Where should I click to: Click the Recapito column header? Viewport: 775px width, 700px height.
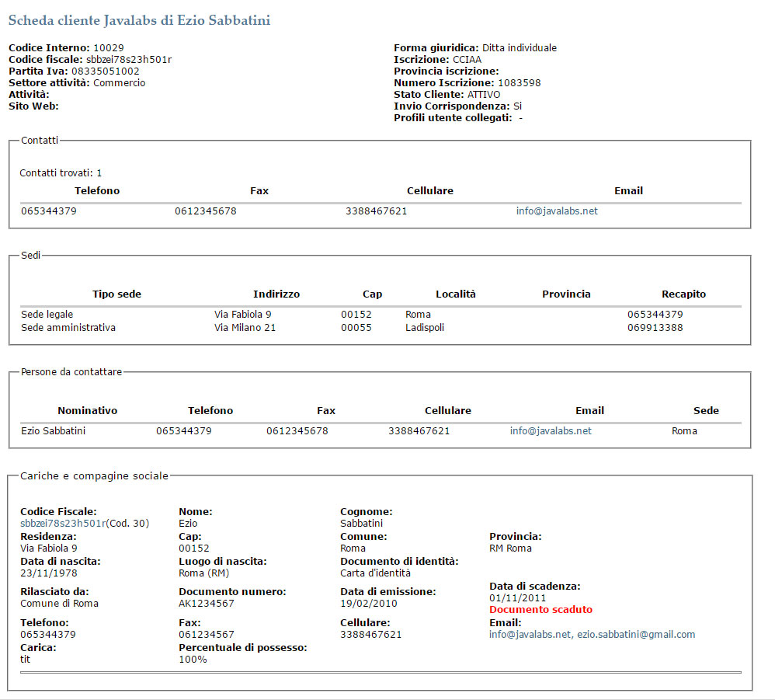pos(683,294)
